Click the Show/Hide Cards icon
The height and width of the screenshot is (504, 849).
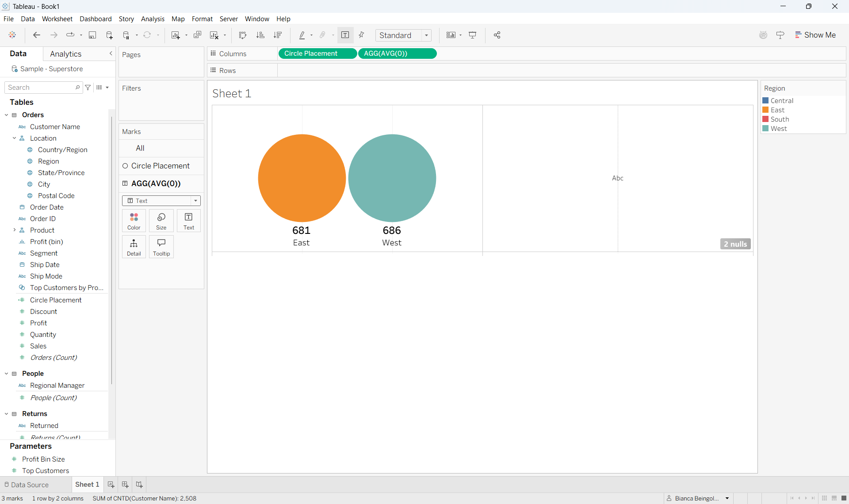451,35
